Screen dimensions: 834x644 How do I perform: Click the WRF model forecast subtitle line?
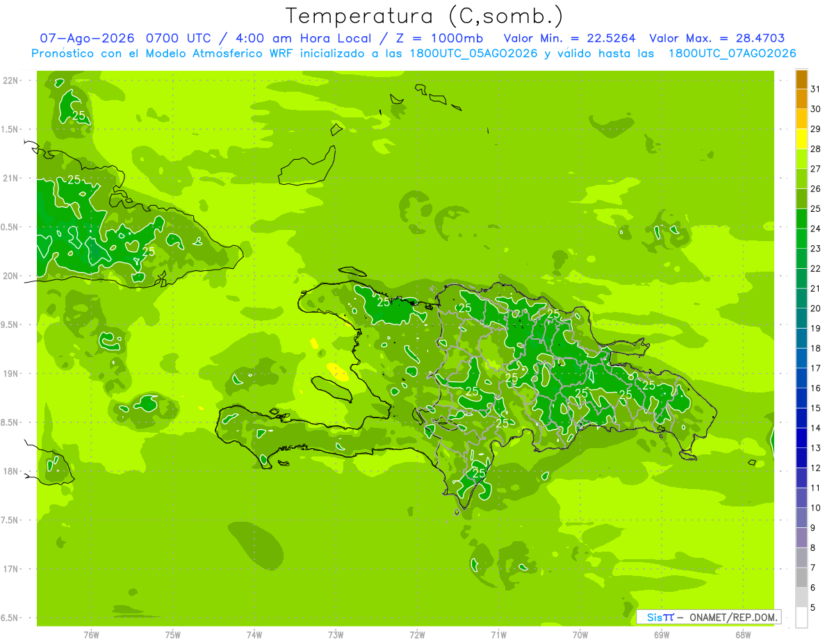pos(414,53)
